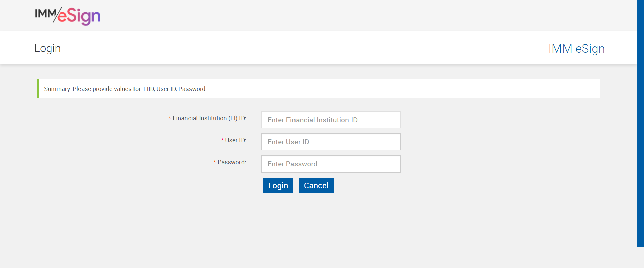
Task: Click the IMM eSign logo
Action: 67,16
